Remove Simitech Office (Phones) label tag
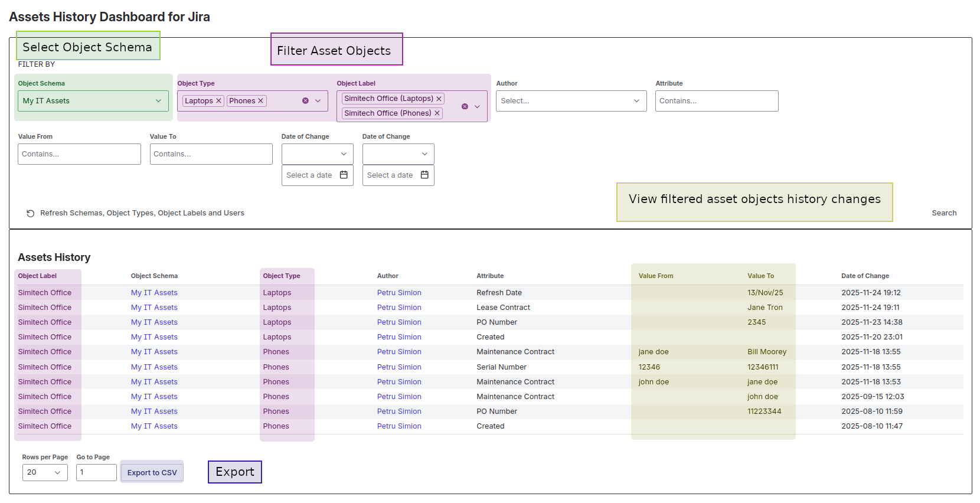 (437, 113)
